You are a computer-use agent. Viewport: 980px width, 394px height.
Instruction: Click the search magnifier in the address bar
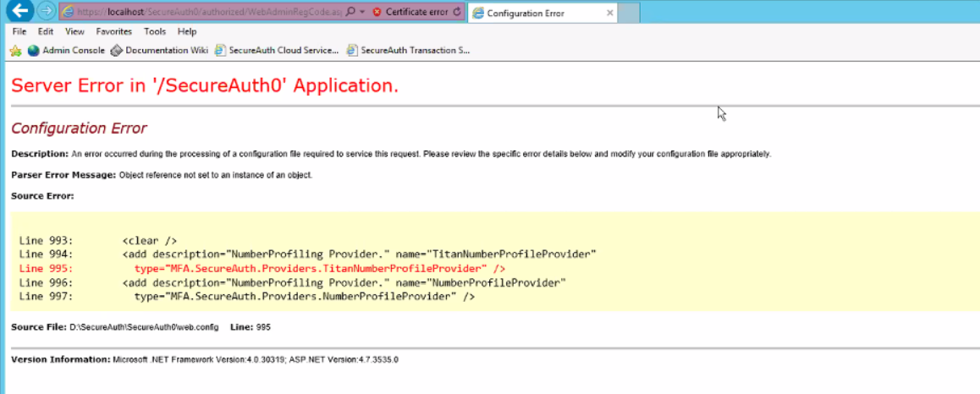click(x=350, y=12)
